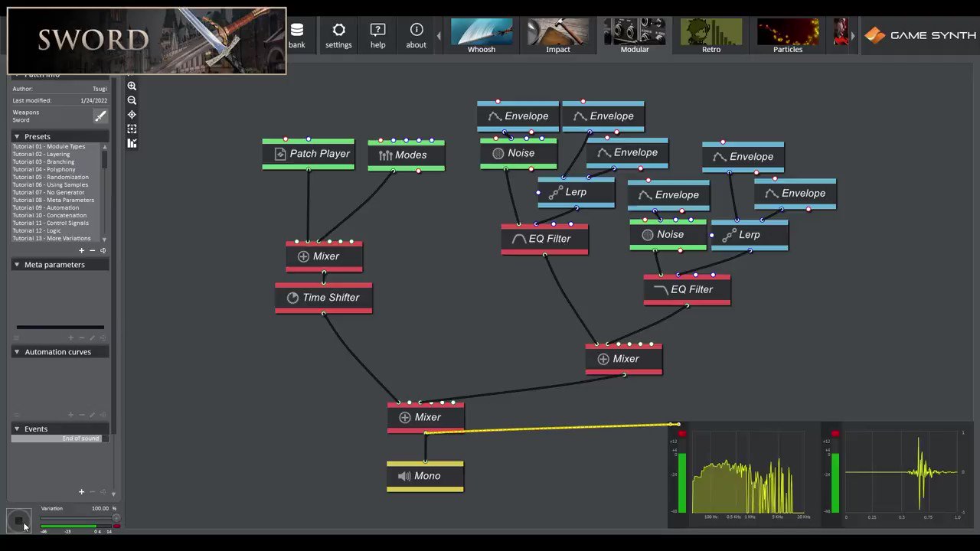Collapse the Presets panel

click(x=17, y=136)
